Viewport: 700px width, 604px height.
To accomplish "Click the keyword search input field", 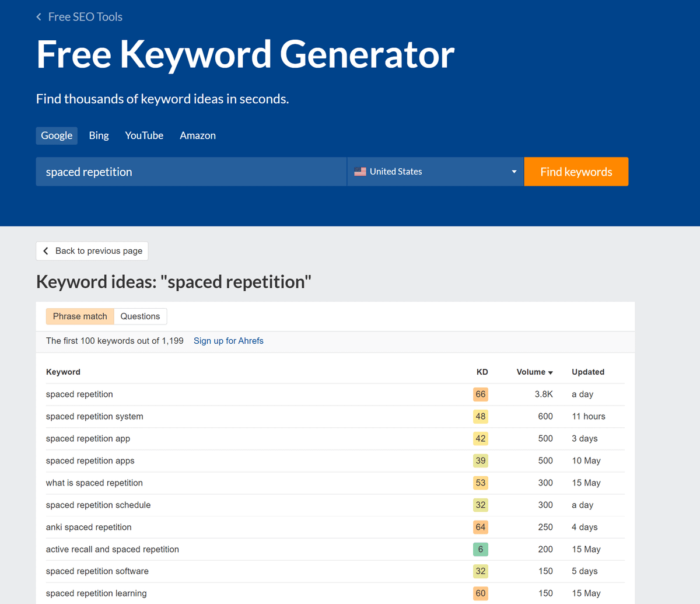I will (191, 172).
